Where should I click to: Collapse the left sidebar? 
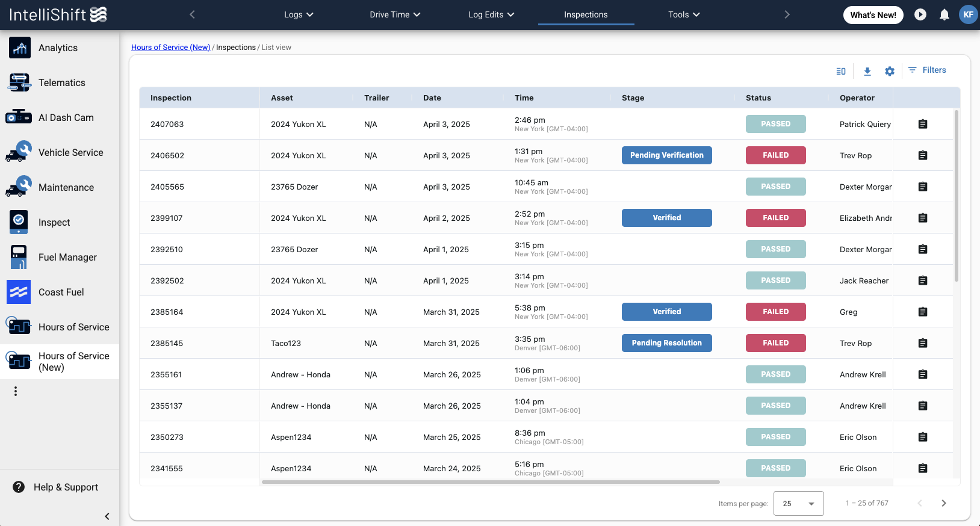click(x=107, y=516)
